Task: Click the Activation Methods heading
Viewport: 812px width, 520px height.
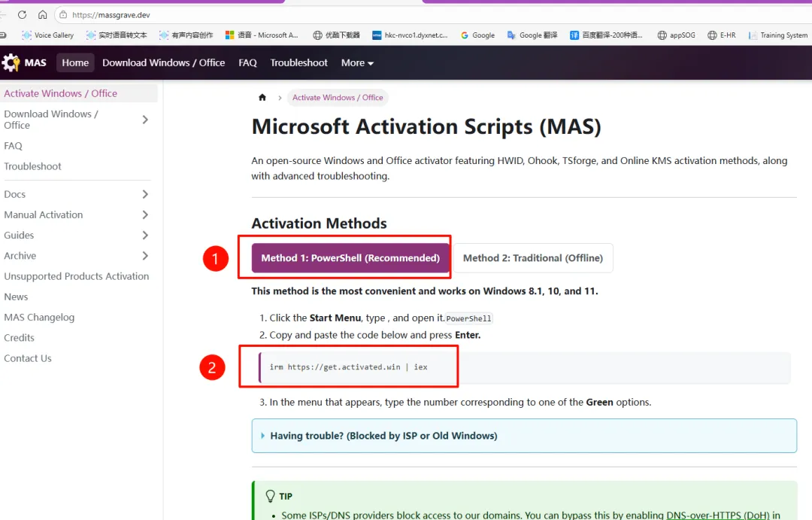Action: pos(319,224)
